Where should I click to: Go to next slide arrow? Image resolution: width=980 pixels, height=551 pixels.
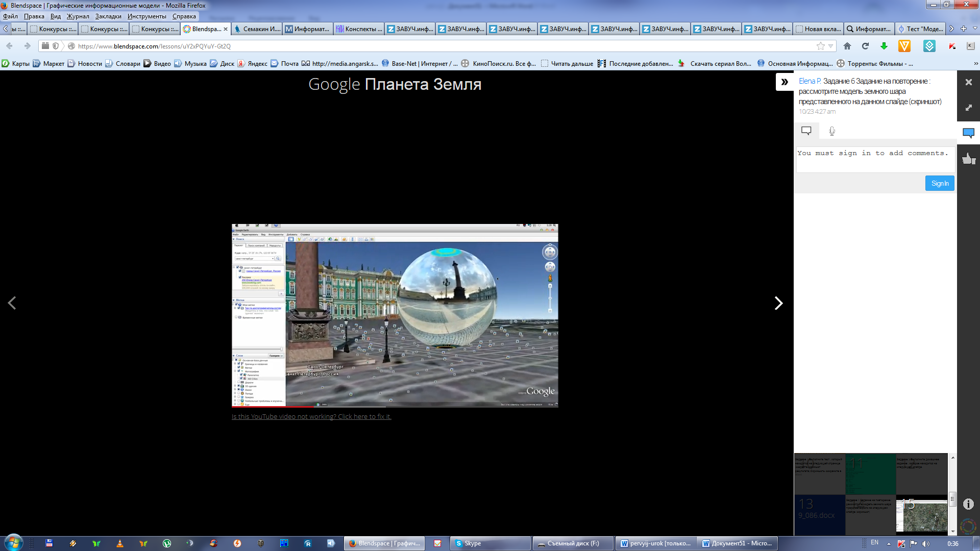point(778,303)
